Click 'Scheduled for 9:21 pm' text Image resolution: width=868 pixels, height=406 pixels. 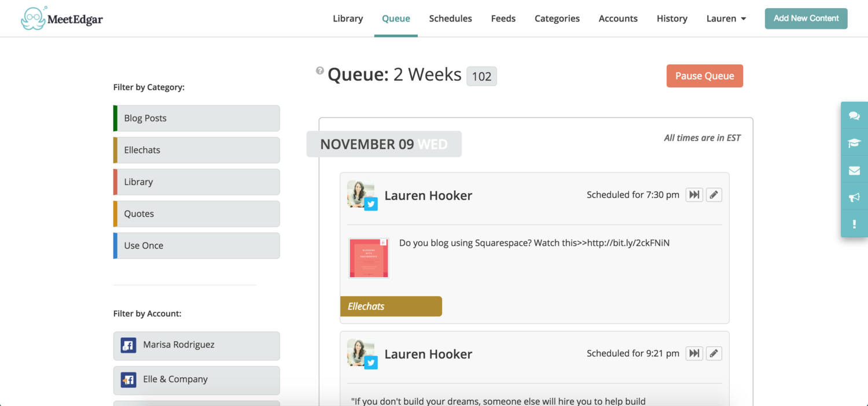point(633,353)
